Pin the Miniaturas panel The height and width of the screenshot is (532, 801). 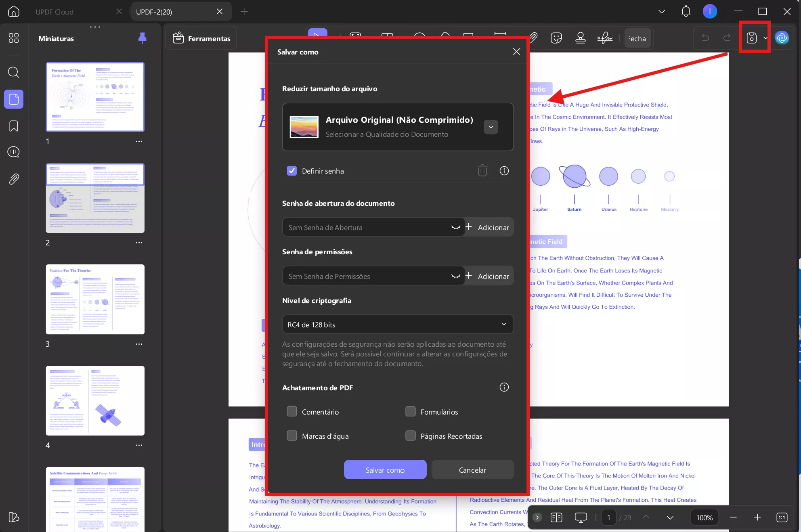[142, 38]
